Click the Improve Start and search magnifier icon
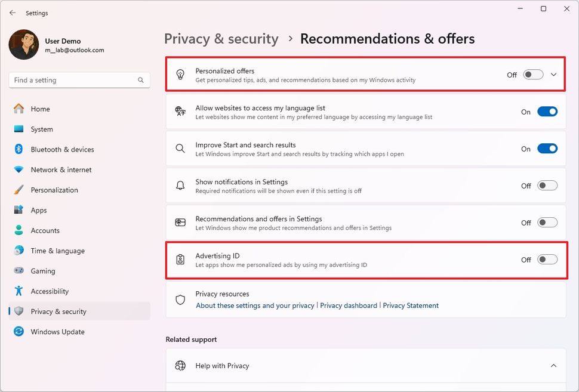This screenshot has height=392, width=579. tap(180, 148)
